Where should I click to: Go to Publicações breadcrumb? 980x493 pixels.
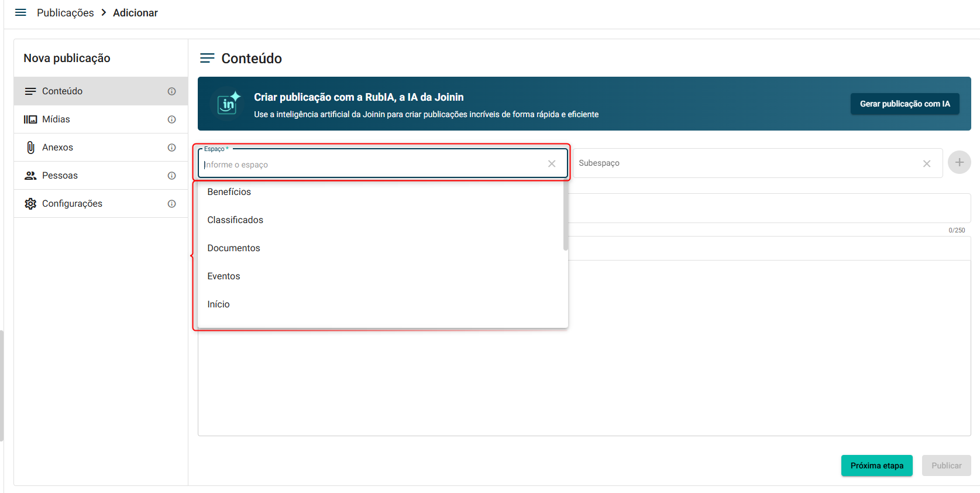(65, 13)
